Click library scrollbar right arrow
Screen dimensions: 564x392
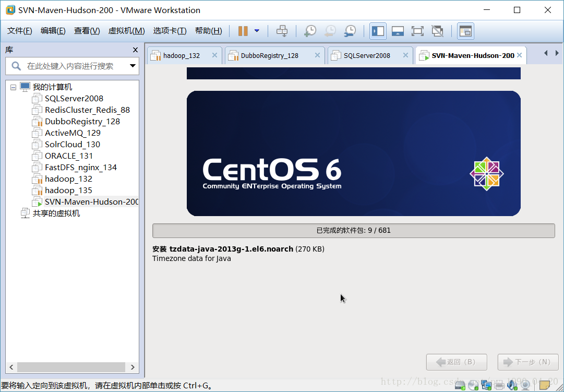click(x=133, y=367)
